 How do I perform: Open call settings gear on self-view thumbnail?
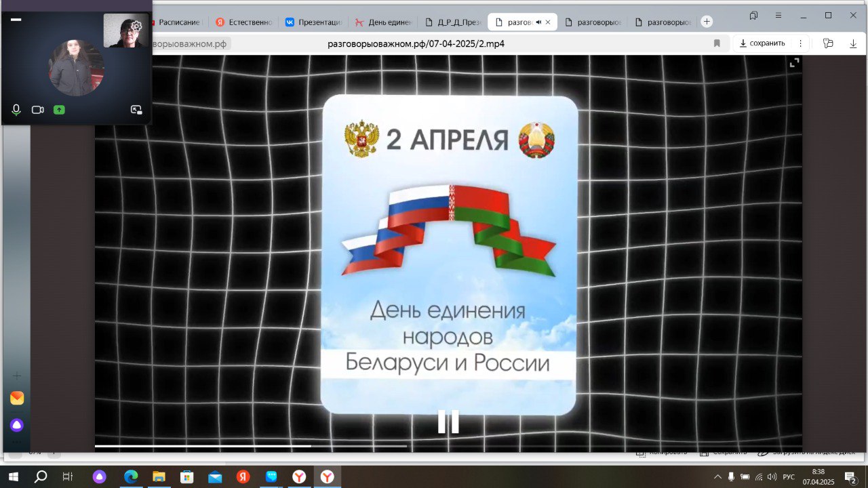pos(136,26)
